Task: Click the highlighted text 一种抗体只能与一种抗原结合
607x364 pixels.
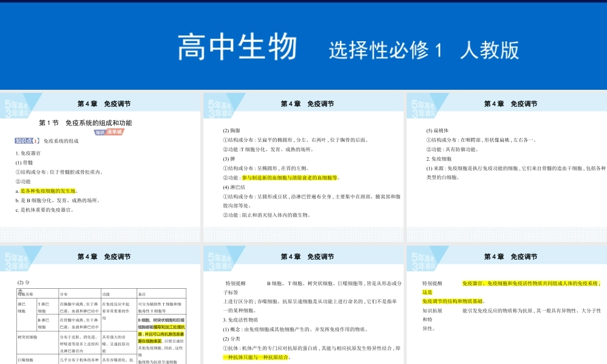Action: (x=256, y=357)
